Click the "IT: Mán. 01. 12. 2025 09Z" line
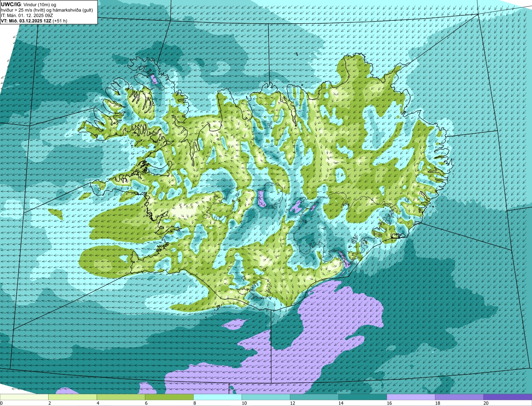 point(27,15)
